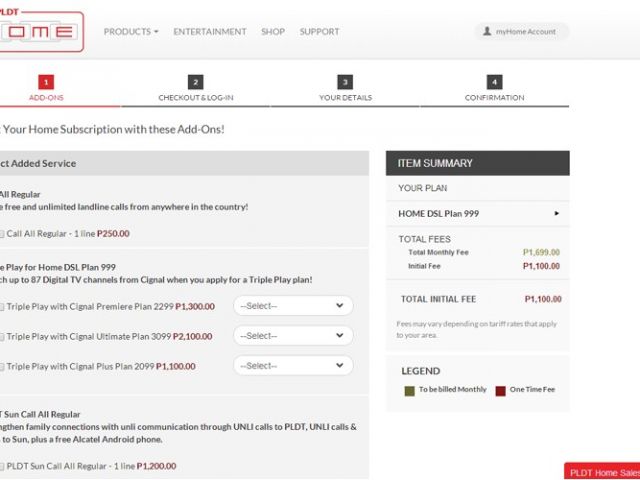640x480 pixels.
Task: Click the myHome Account user icon
Action: coord(487,32)
